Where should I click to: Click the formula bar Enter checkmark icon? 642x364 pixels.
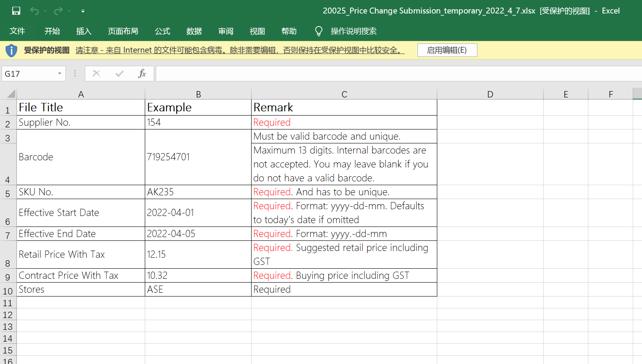point(119,73)
